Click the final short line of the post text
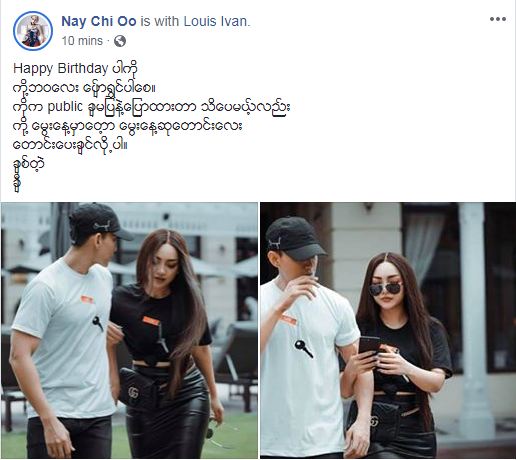516x460 pixels. coord(18,183)
